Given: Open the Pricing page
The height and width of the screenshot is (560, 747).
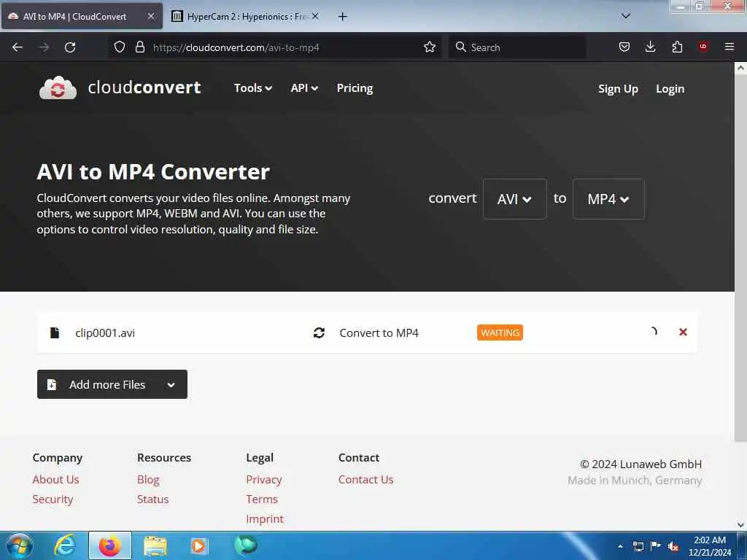Looking at the screenshot, I should coord(355,88).
